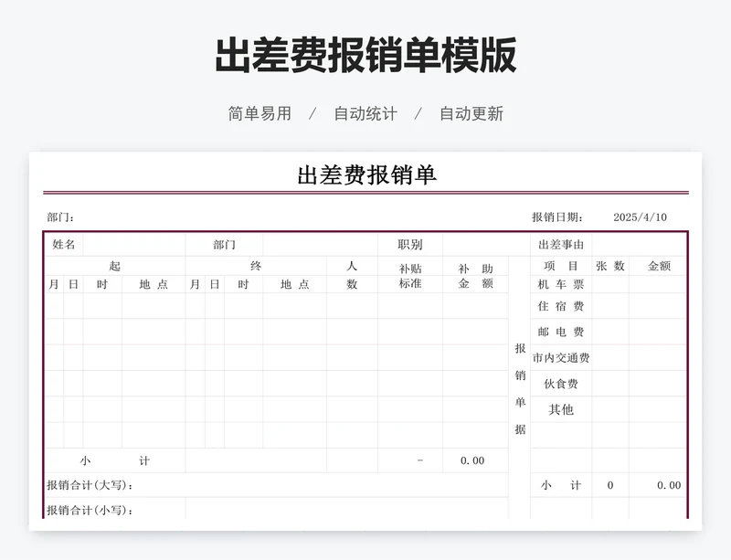Click the empty field next to 职别

click(487, 244)
